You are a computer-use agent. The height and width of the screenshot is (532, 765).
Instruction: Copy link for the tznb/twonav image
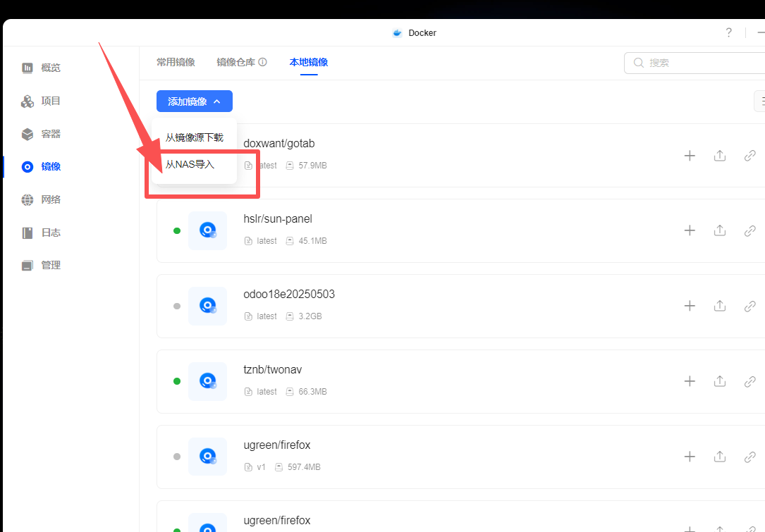click(x=749, y=381)
